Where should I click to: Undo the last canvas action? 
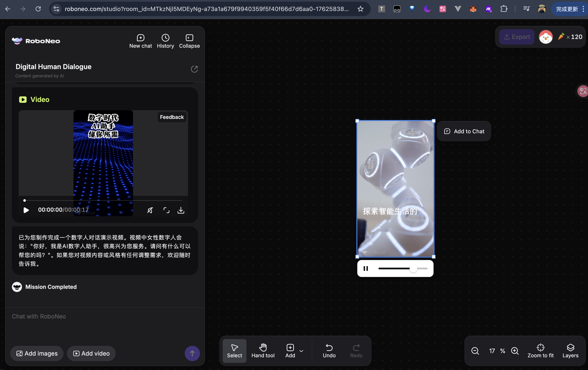tap(329, 351)
